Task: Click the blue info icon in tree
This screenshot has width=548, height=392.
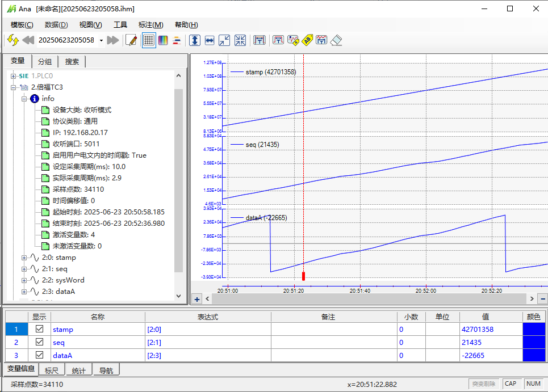Action: tap(34, 99)
